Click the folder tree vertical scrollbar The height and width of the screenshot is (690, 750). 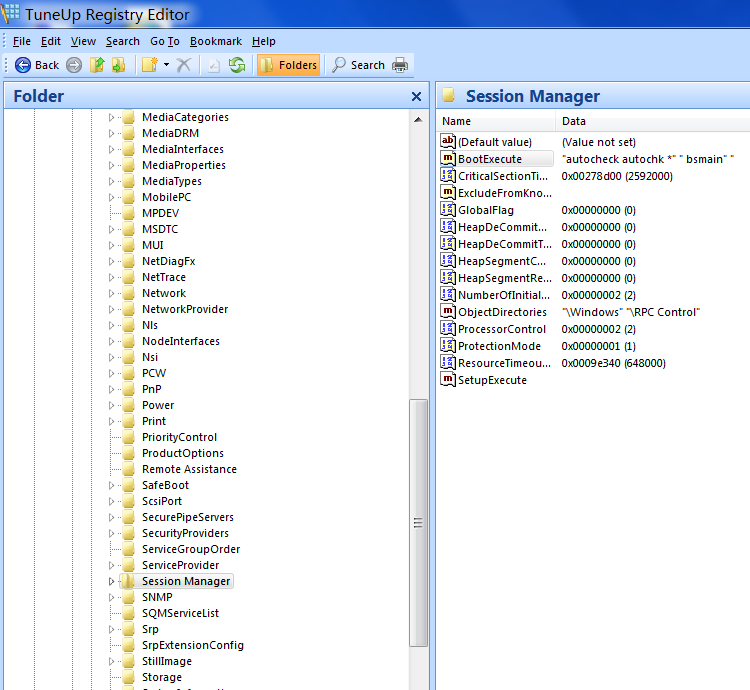419,522
